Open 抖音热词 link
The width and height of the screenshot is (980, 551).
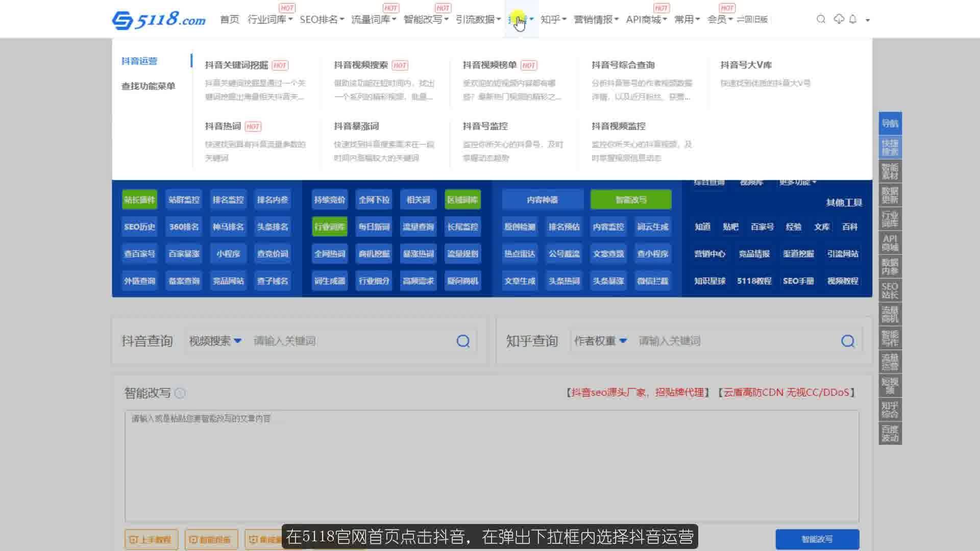point(223,126)
